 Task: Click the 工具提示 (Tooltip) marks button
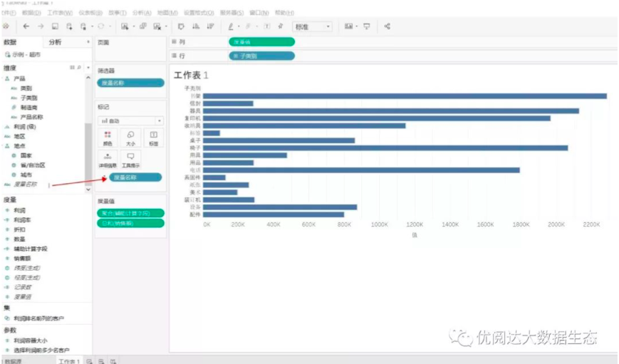point(130,159)
